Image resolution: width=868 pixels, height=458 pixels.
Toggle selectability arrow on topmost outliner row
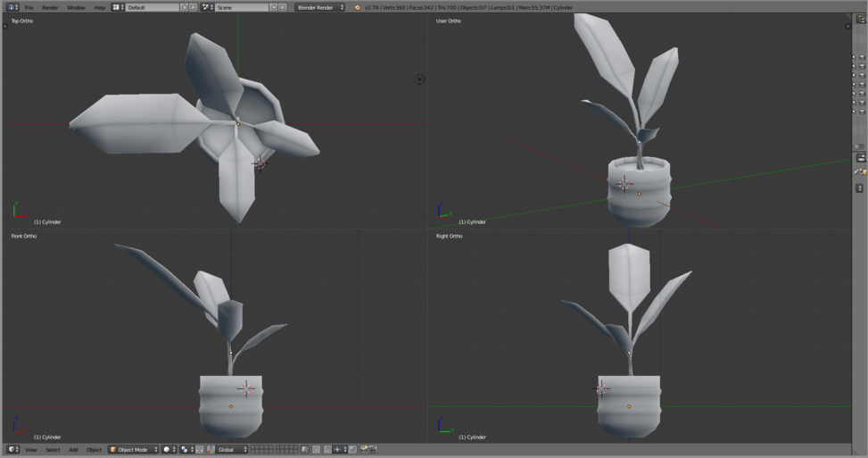(854, 57)
